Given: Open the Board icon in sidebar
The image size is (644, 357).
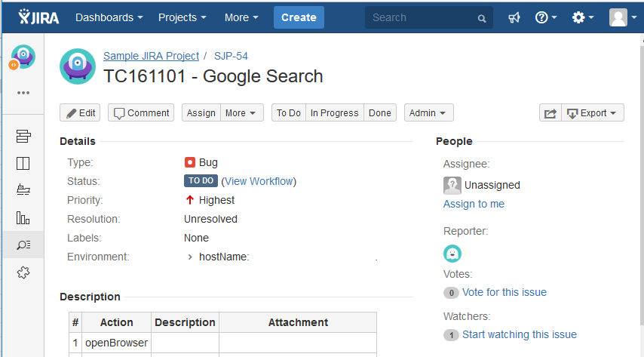Looking at the screenshot, I should tap(23, 163).
